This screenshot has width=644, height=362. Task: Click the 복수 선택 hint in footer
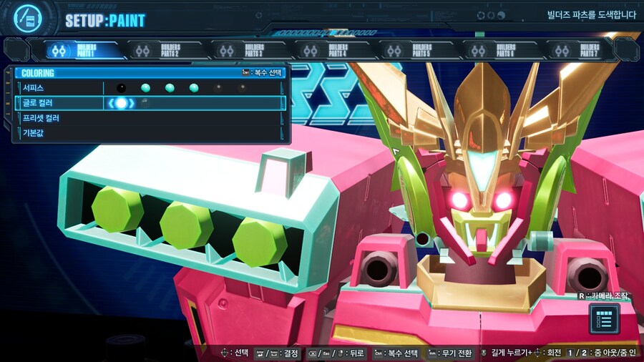click(403, 353)
